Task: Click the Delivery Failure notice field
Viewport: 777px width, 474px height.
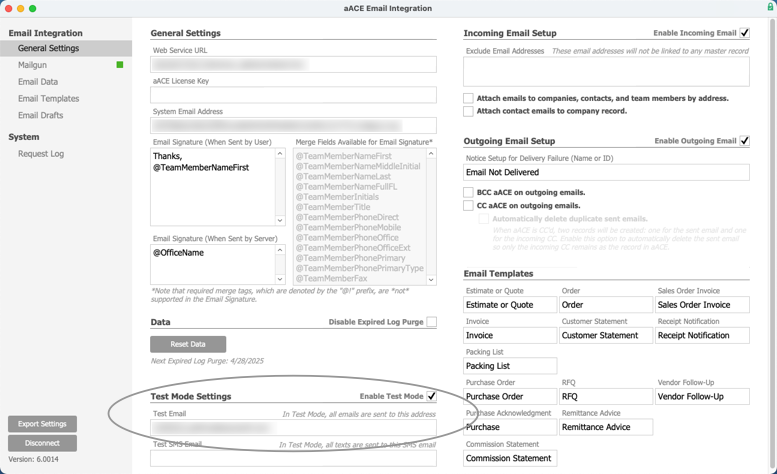Action: click(606, 172)
